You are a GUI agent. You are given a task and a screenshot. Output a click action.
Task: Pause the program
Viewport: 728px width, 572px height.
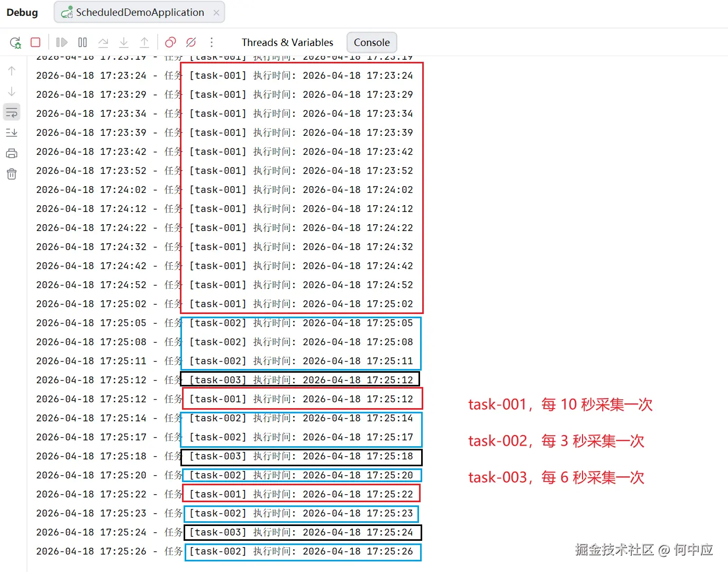(83, 42)
